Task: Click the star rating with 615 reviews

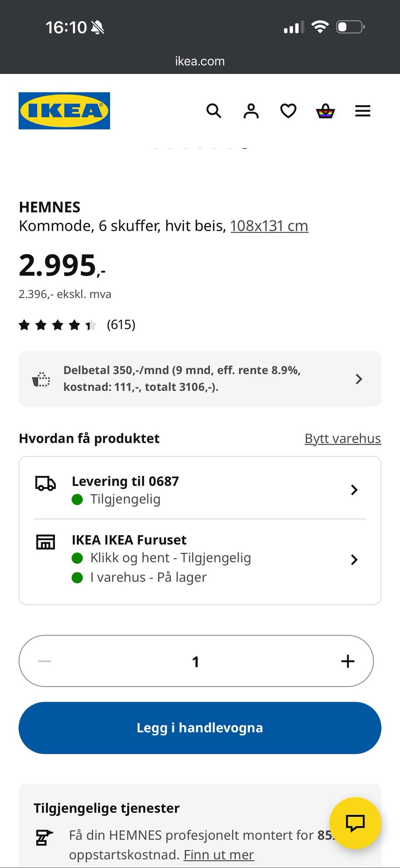Action: pos(77,325)
